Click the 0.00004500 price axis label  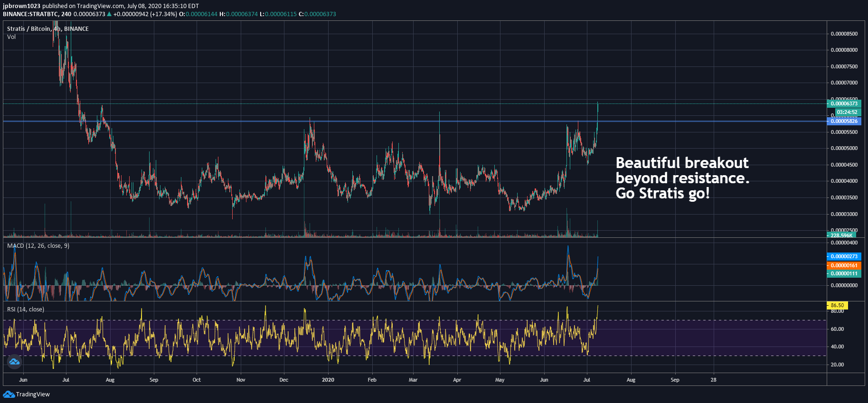pyautogui.click(x=844, y=165)
